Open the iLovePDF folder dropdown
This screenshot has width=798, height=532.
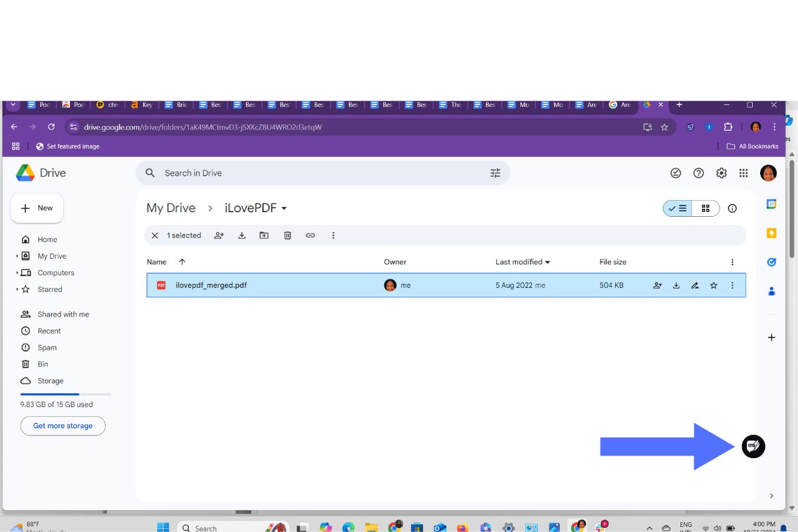pyautogui.click(x=256, y=208)
